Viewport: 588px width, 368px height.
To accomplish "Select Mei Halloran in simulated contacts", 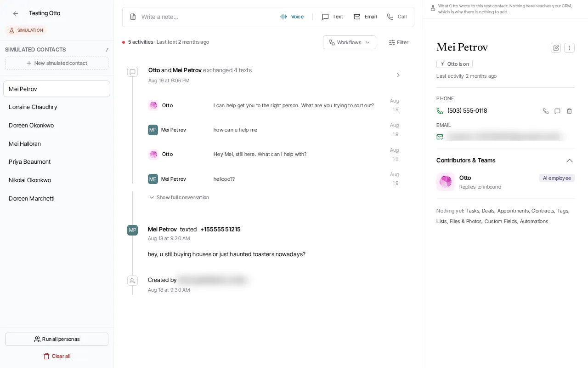I will (57, 144).
